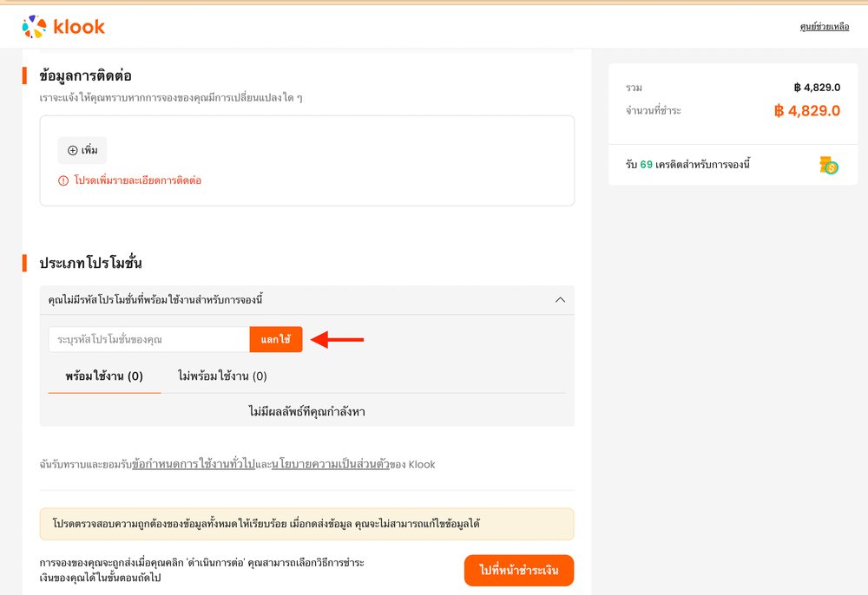868x595 pixels.
Task: Open the นโยบายความเป็นส่วนตัว privacy policy link
Action: (x=329, y=464)
